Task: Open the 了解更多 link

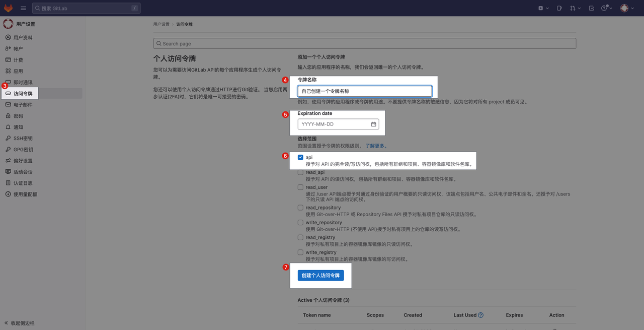Action: click(375, 146)
